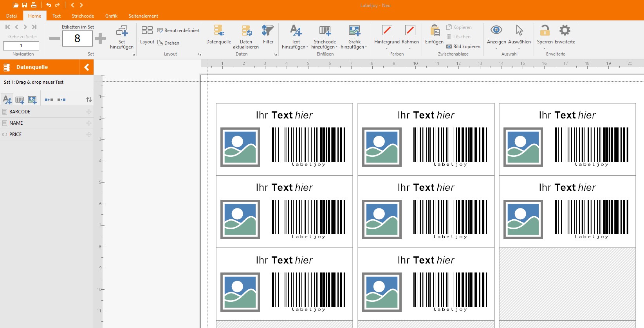
Task: Select the BARCODE field row
Action: click(x=47, y=112)
